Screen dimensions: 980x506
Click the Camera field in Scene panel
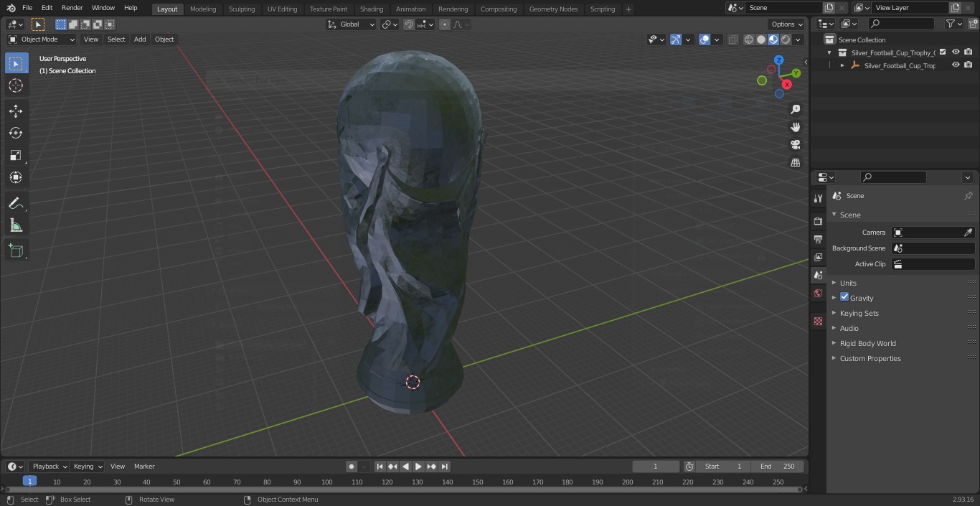933,233
